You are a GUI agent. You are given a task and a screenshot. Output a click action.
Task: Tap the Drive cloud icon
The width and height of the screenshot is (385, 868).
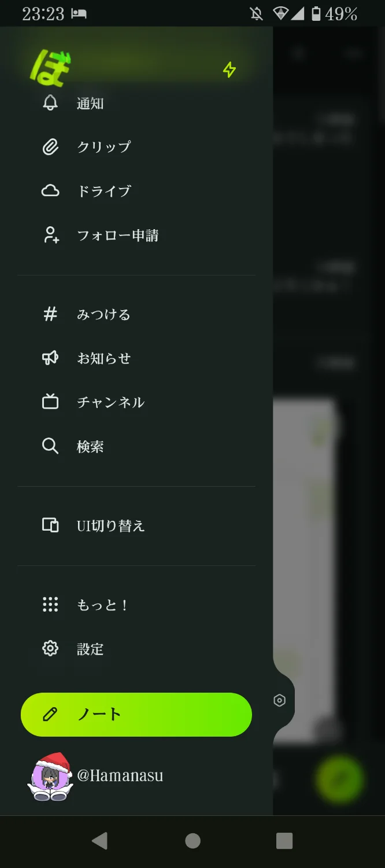(50, 191)
